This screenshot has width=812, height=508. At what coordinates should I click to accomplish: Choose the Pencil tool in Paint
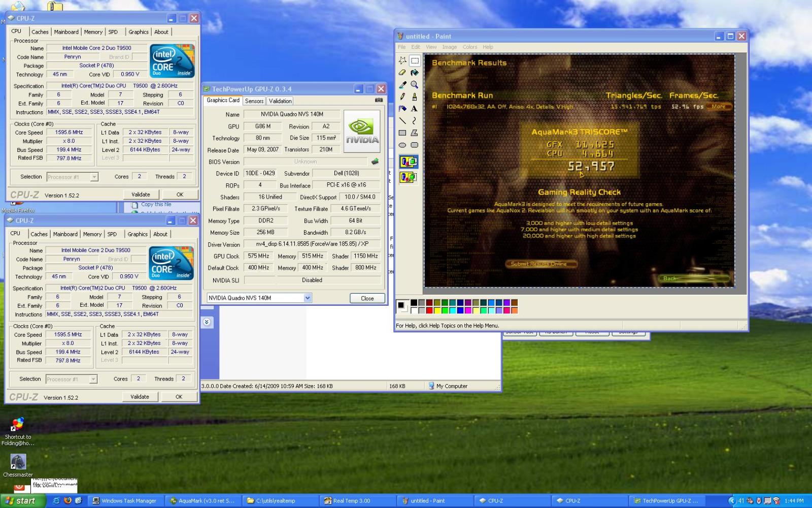click(x=402, y=97)
